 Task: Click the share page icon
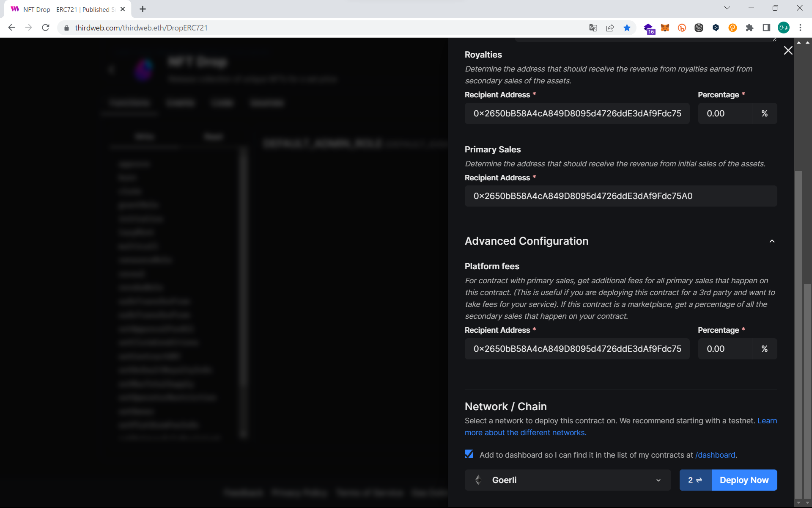click(x=610, y=28)
